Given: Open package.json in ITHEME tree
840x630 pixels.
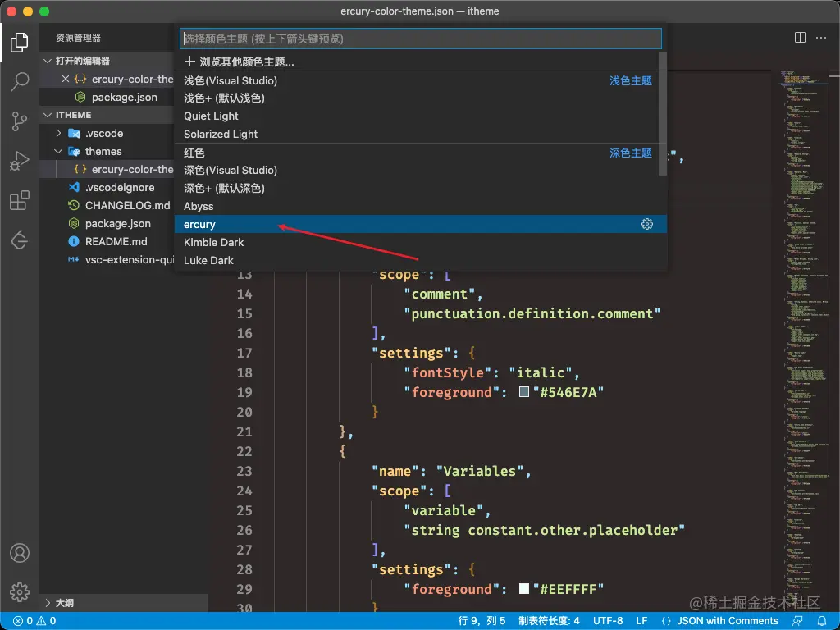Looking at the screenshot, I should click(118, 223).
